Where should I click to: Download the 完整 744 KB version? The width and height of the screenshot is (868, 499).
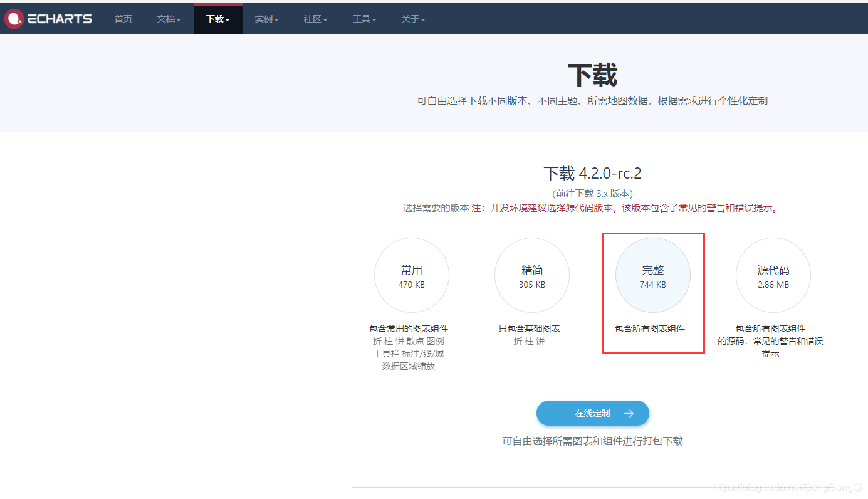click(653, 275)
